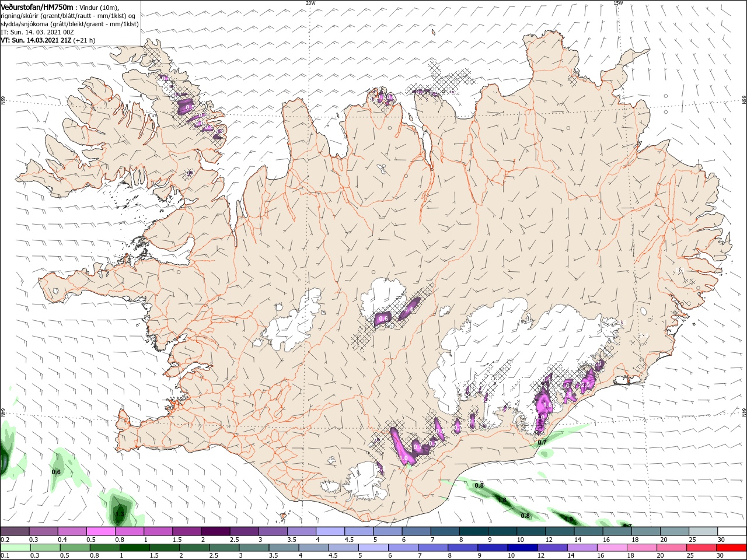This screenshot has width=747, height=560.
Task: Click the 1.9 rain value on the offshore band
Action: [x=570, y=519]
